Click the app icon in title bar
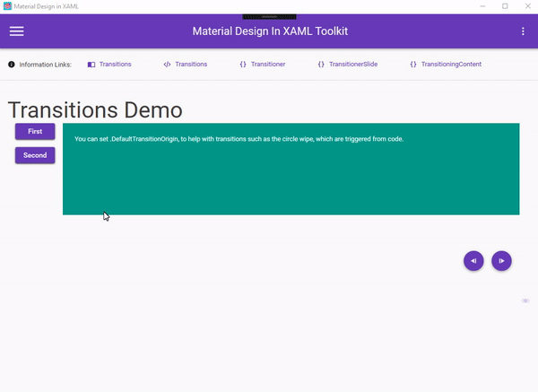 coord(7,6)
